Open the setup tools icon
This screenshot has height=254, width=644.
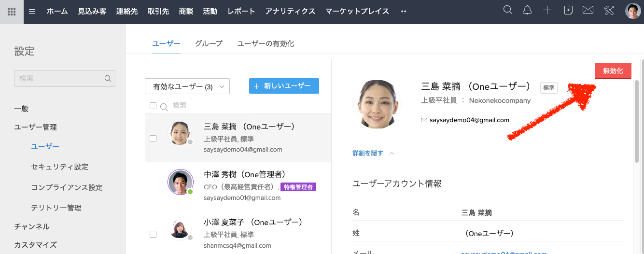[x=608, y=10]
